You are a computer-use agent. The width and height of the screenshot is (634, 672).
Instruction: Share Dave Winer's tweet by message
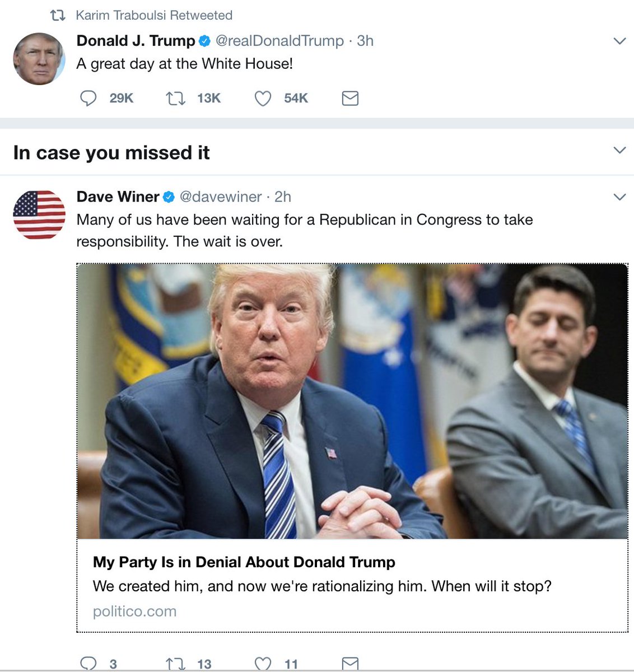pyautogui.click(x=350, y=664)
